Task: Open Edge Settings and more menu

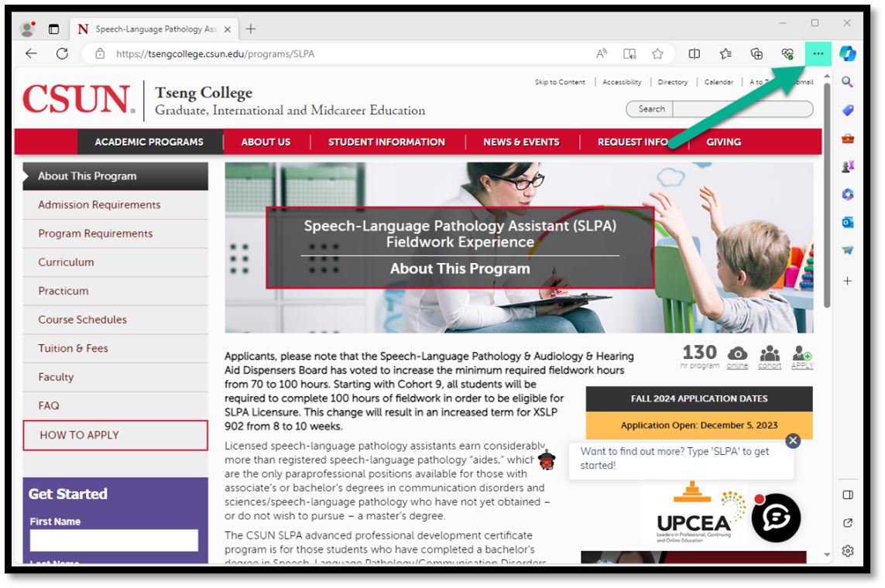Action: [818, 53]
